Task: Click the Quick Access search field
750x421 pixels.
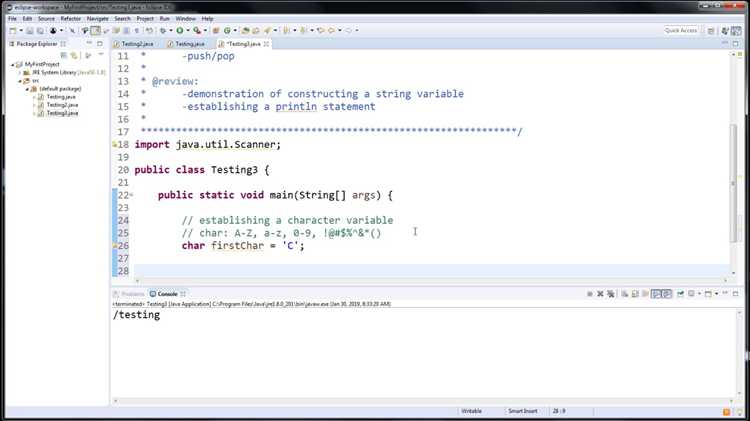Action: pos(681,31)
